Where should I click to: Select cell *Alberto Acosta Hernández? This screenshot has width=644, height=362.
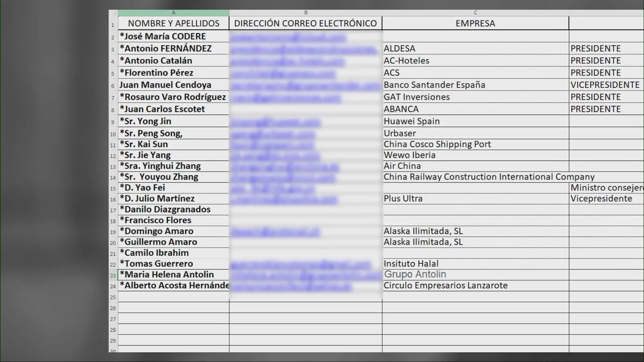174,285
